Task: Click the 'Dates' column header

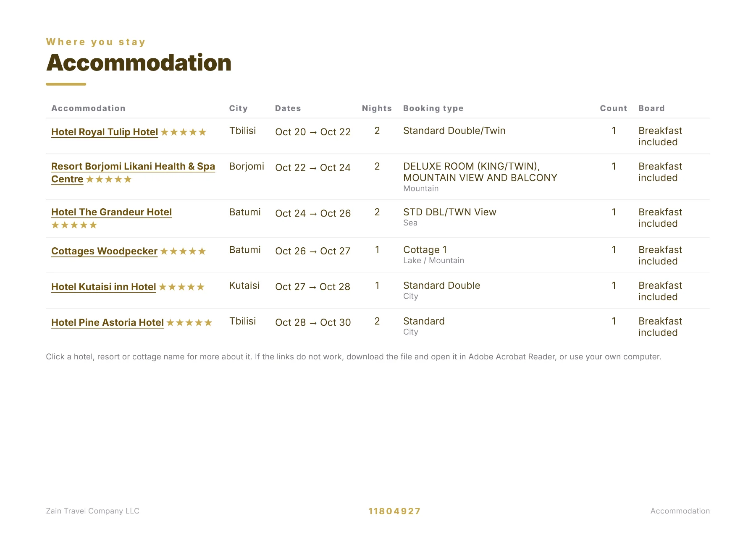Action: click(x=288, y=108)
